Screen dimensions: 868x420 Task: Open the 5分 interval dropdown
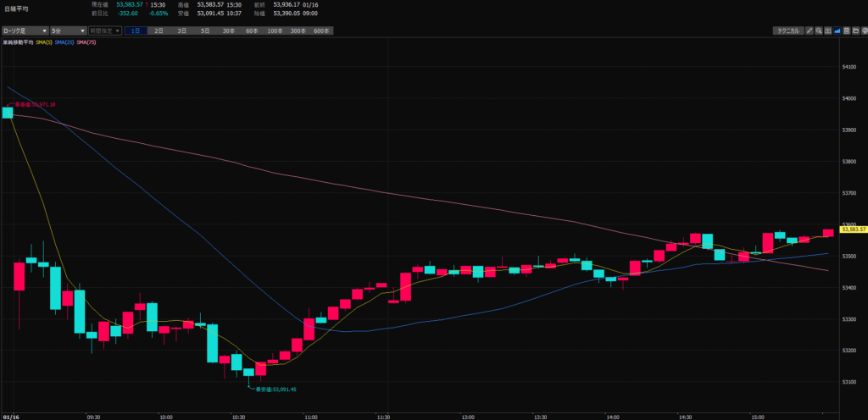(66, 30)
